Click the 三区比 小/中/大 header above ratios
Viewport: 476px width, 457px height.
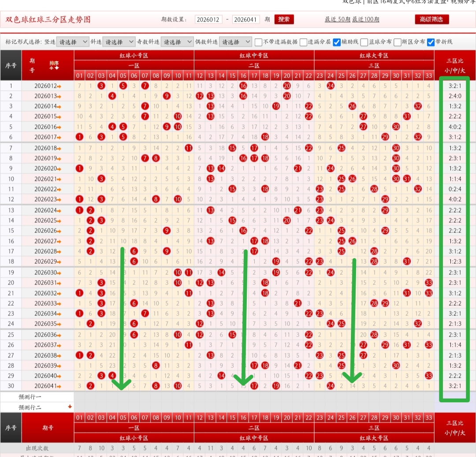(x=455, y=65)
